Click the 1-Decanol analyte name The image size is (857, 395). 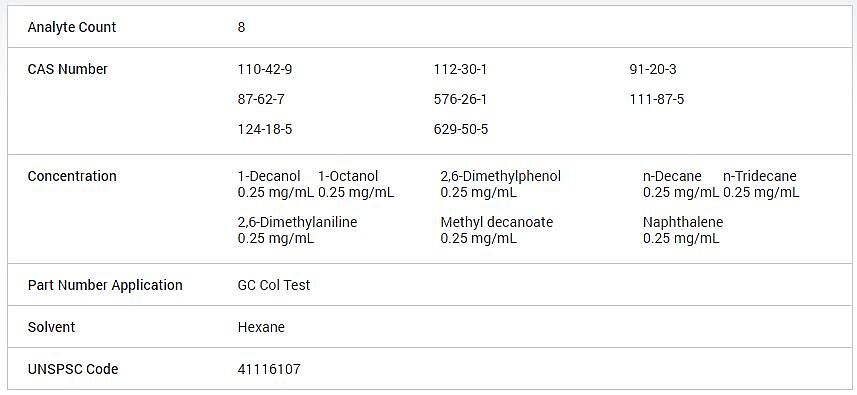click(x=269, y=176)
